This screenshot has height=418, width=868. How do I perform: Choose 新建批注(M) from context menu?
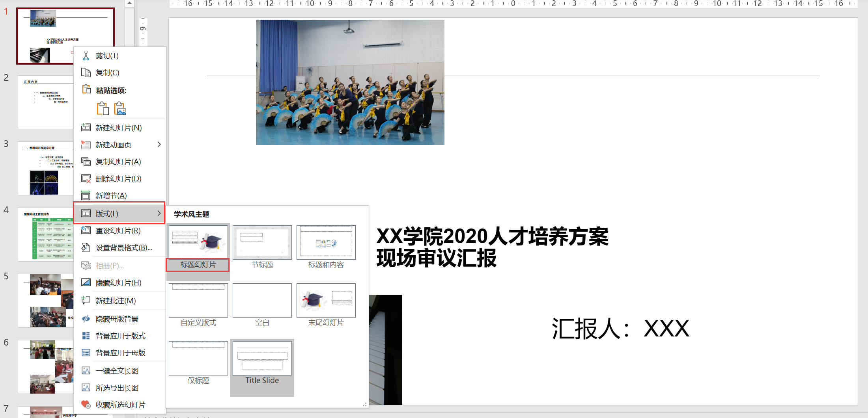click(x=120, y=301)
